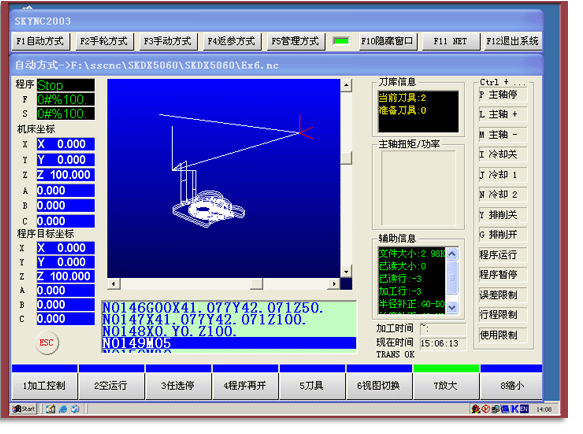Click first quick launch icon beside Start
This screenshot has width=583, height=434.
coord(51,409)
